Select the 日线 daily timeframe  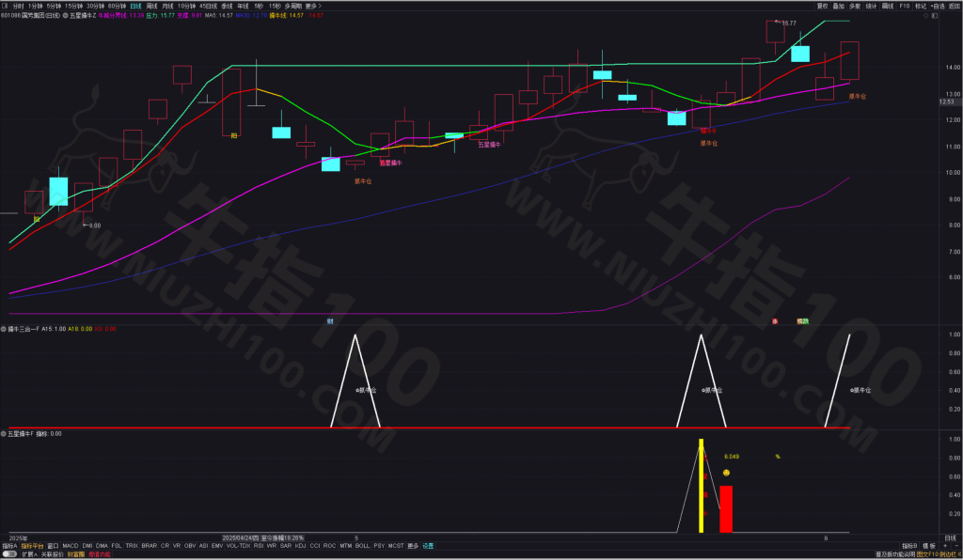coord(135,7)
